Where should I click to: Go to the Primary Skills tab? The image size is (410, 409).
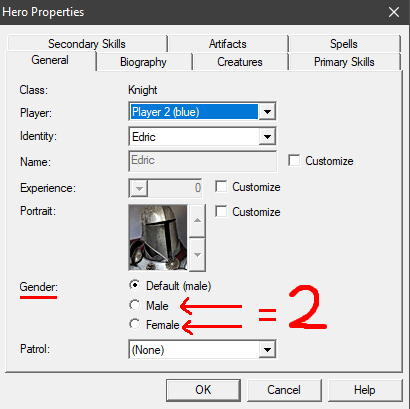pyautogui.click(x=344, y=62)
